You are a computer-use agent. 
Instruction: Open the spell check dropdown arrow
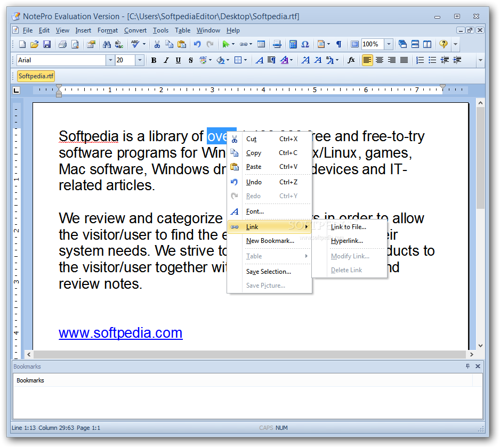coord(144,44)
